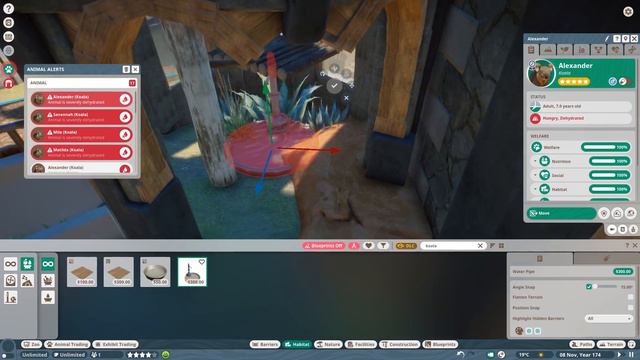Click the habitat icon right of Move row

617,213
